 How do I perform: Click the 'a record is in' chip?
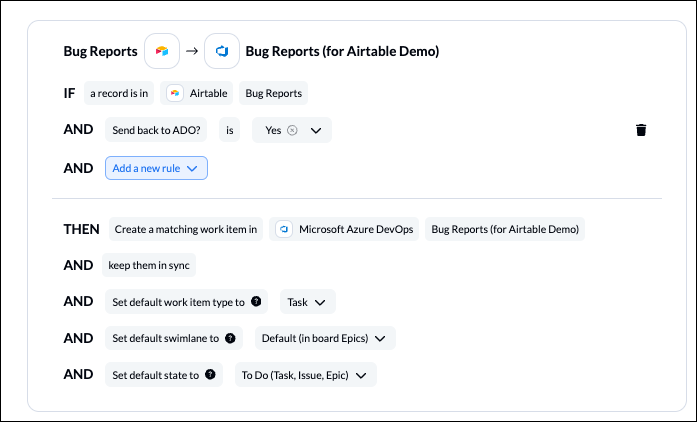(119, 93)
